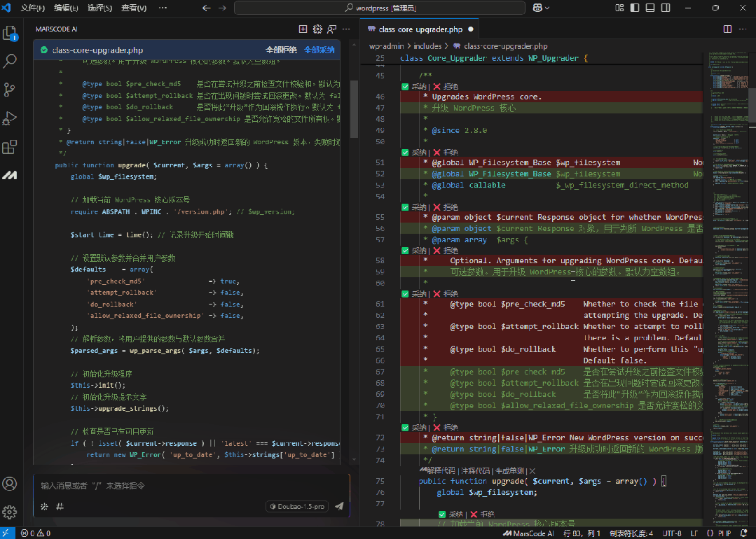Viewport: 756px width, 539px height.
Task: Focus the chat message input field
Action: click(191, 486)
